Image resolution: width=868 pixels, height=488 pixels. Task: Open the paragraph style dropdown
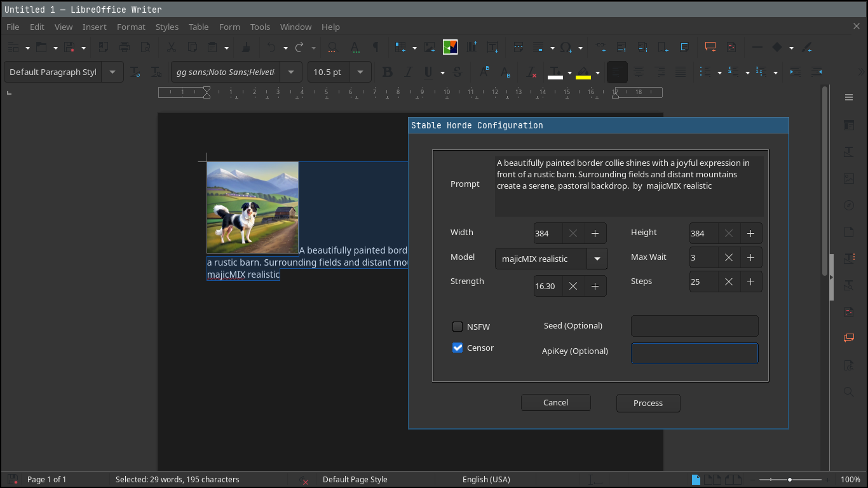tap(112, 72)
